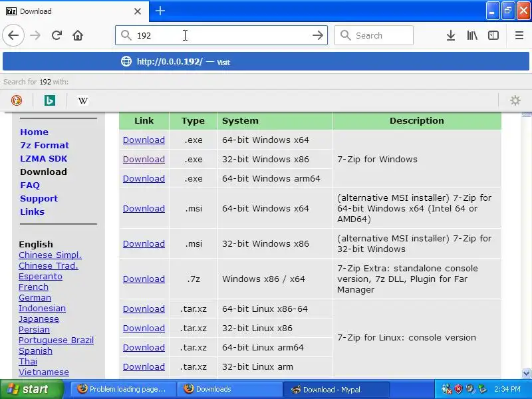Switch language to Chinese Simpl.
The height and width of the screenshot is (399, 532).
click(x=50, y=255)
